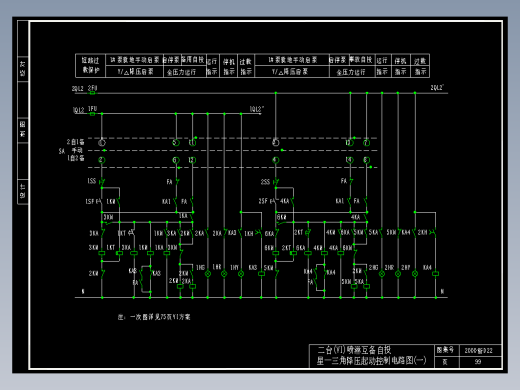
Task: Click the 2自1备 switch position label
Action: pyautogui.click(x=75, y=142)
